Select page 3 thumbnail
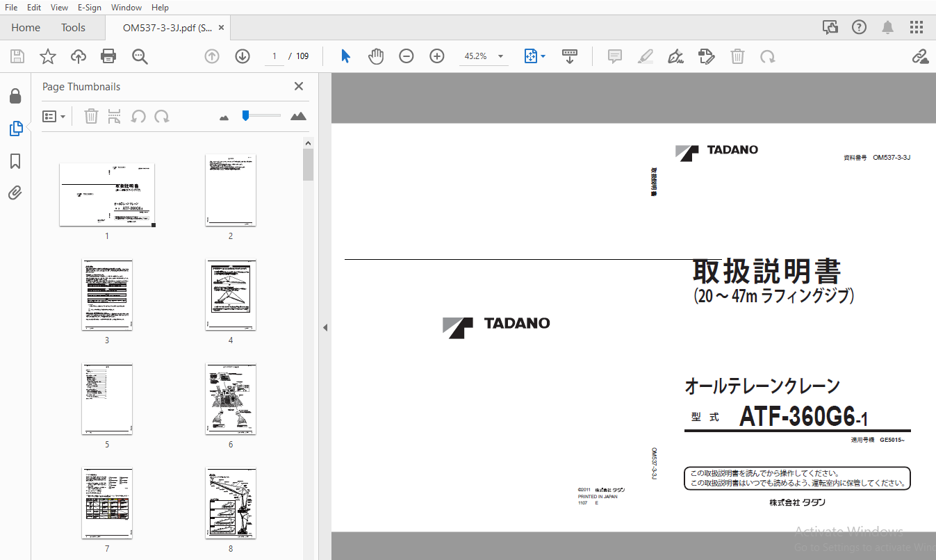 (107, 295)
